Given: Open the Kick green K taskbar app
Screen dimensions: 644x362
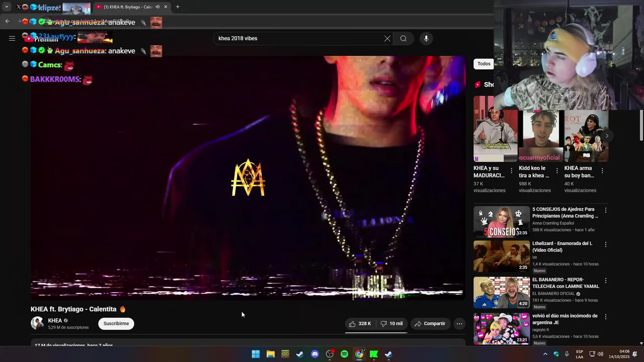Looking at the screenshot, I should point(374,354).
